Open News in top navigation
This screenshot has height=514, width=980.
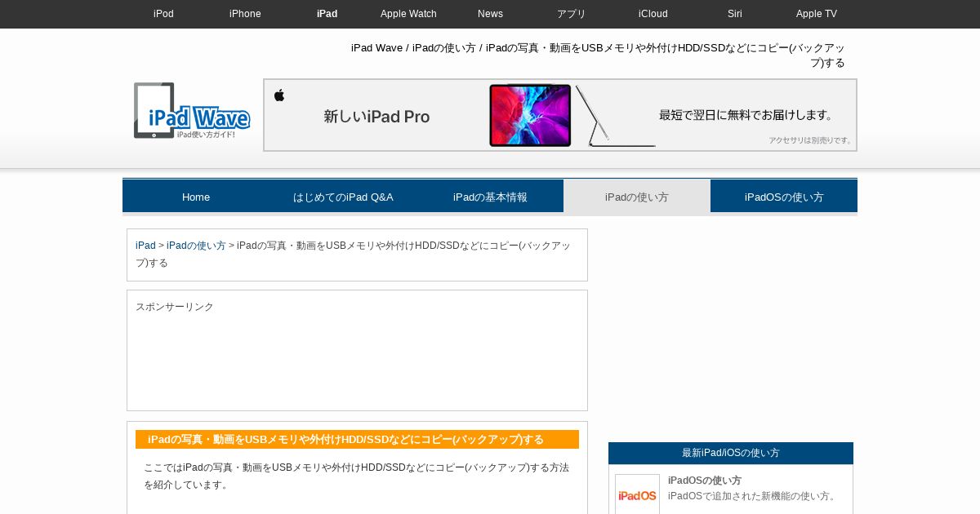490,14
